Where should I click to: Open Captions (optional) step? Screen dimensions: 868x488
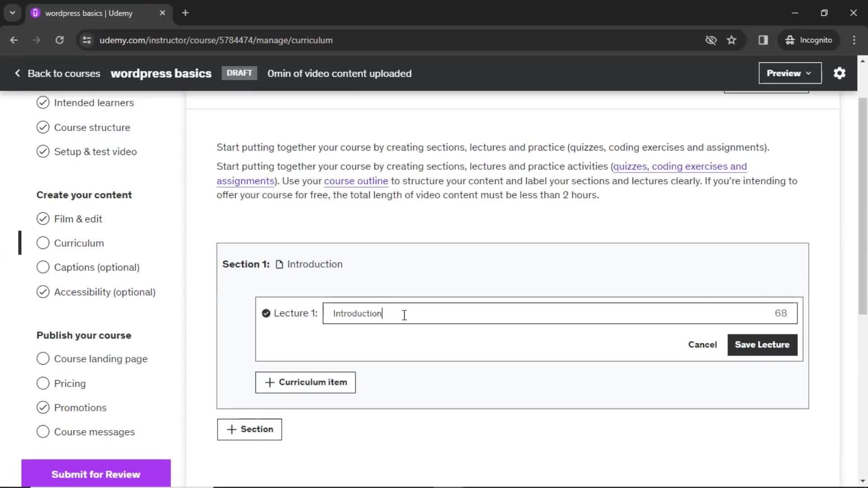pos(97,267)
